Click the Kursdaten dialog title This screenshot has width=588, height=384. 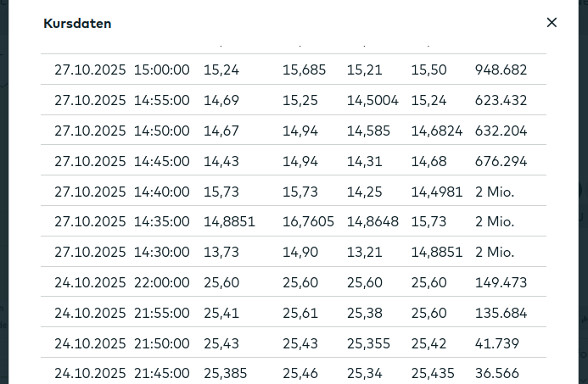[77, 24]
